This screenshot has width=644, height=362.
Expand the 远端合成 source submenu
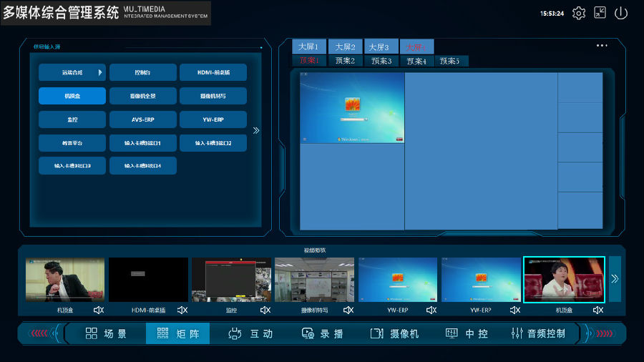100,72
